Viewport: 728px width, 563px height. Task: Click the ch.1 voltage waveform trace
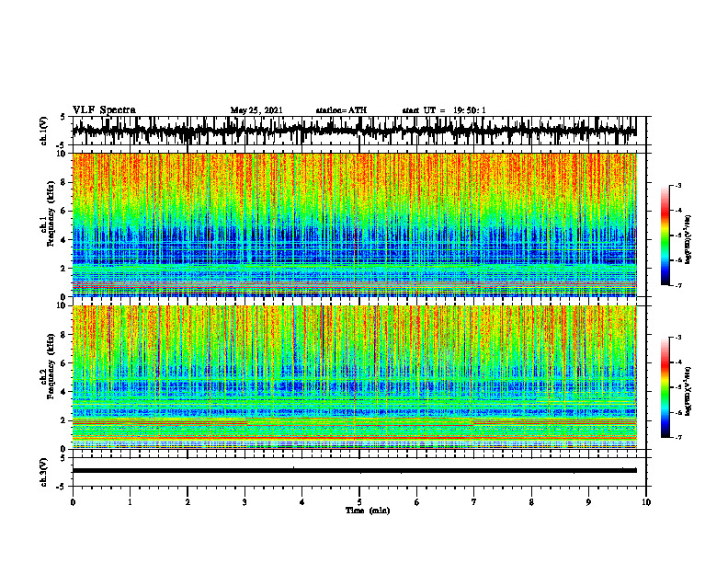[x=354, y=131]
